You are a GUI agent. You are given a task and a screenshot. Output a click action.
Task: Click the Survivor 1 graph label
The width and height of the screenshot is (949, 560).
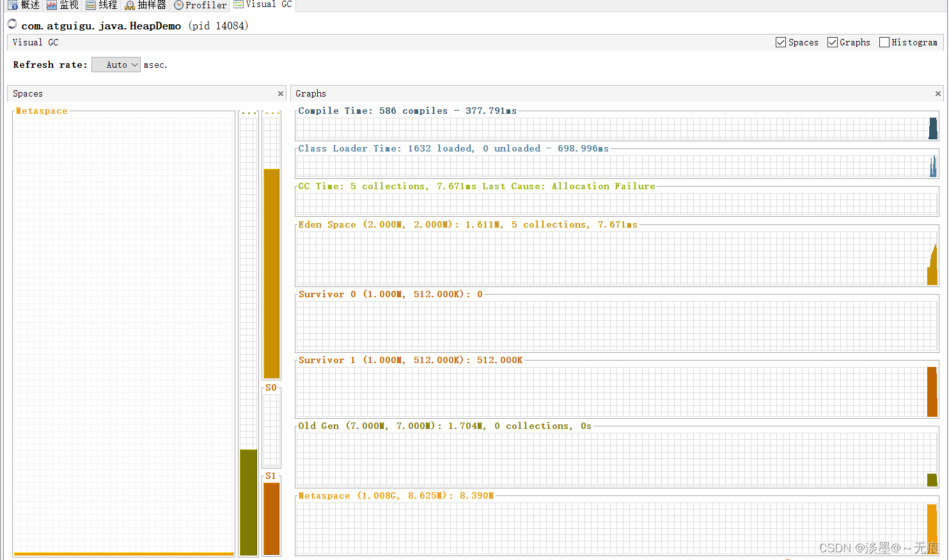pos(411,360)
